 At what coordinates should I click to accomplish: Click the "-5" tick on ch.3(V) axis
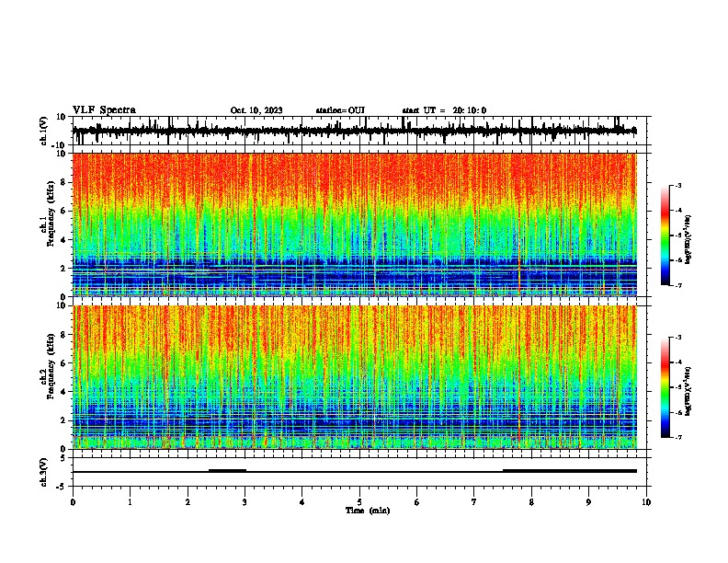[x=62, y=487]
